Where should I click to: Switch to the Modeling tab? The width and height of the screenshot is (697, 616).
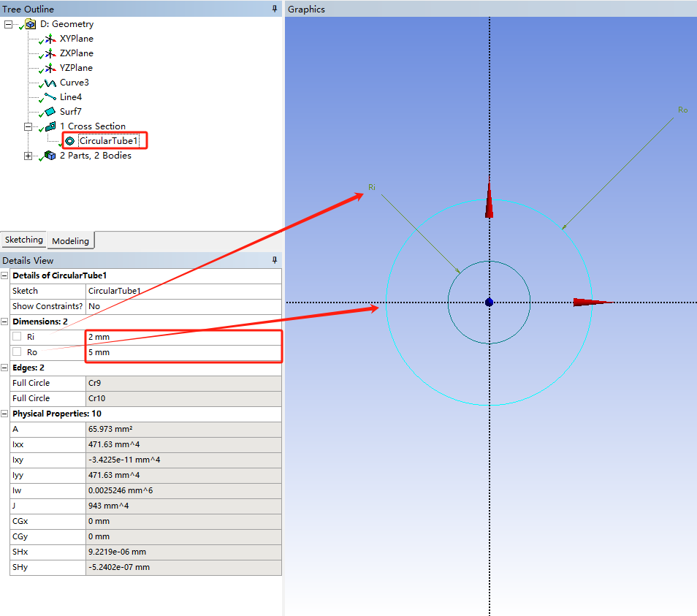[x=70, y=240]
